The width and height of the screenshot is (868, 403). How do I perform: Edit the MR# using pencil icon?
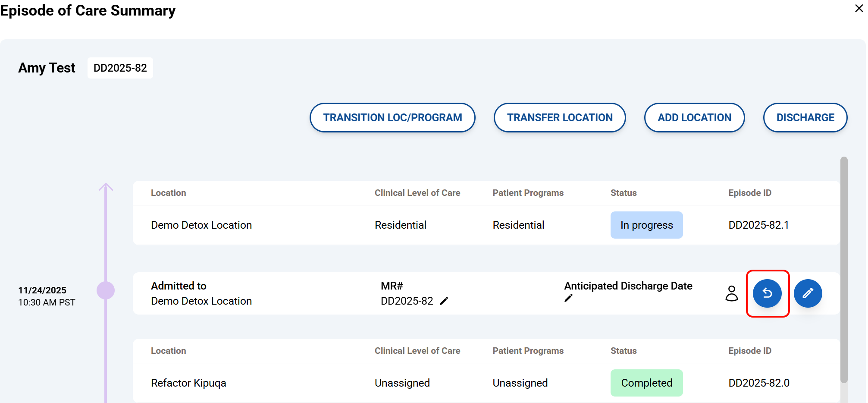pos(444,301)
